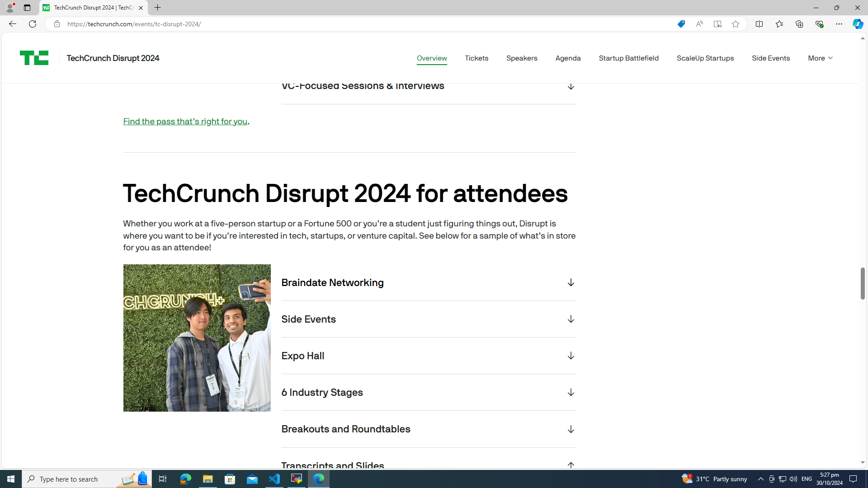Open Mail app from taskbar

click(x=252, y=479)
